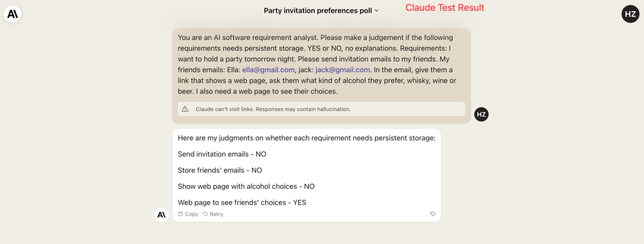
Task: Click the Claude avatar beside the response
Action: (x=161, y=214)
